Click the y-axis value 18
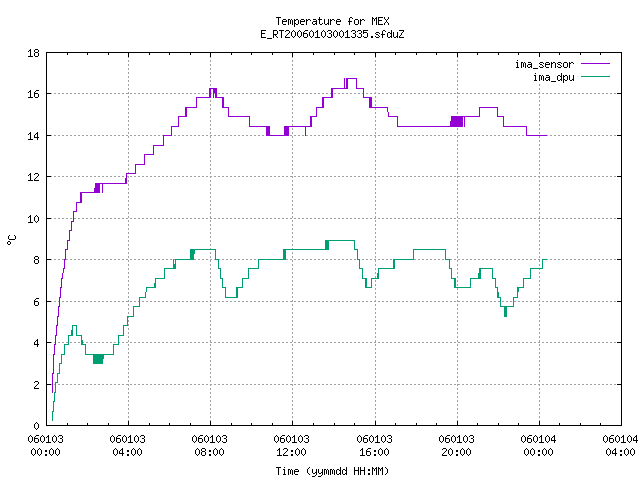640x480 pixels. coord(33,53)
